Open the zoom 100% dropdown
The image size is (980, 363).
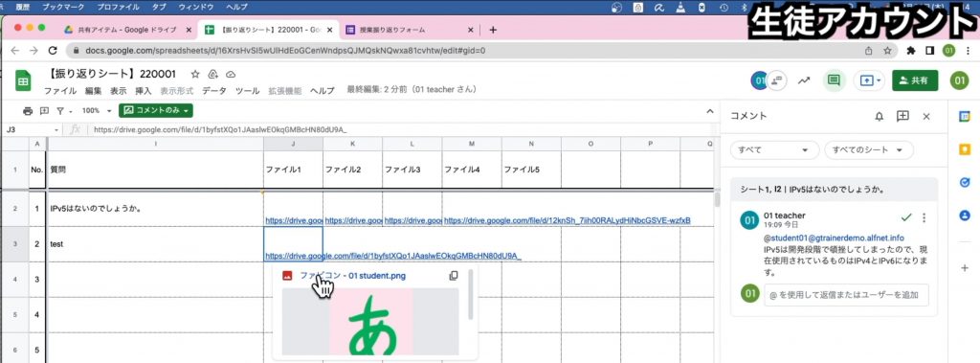pyautogui.click(x=97, y=111)
